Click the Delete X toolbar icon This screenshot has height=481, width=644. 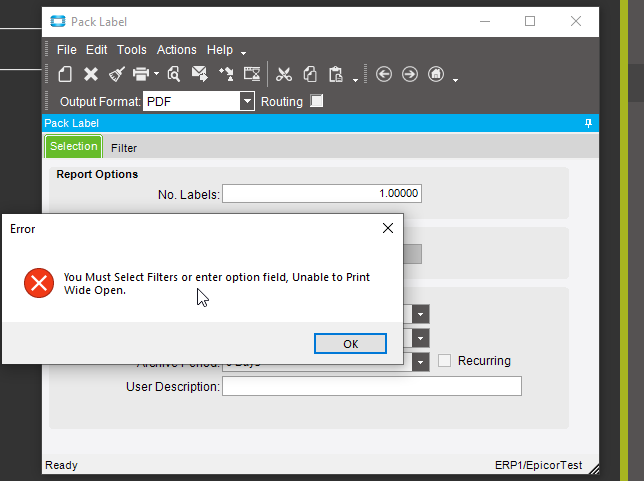point(91,74)
